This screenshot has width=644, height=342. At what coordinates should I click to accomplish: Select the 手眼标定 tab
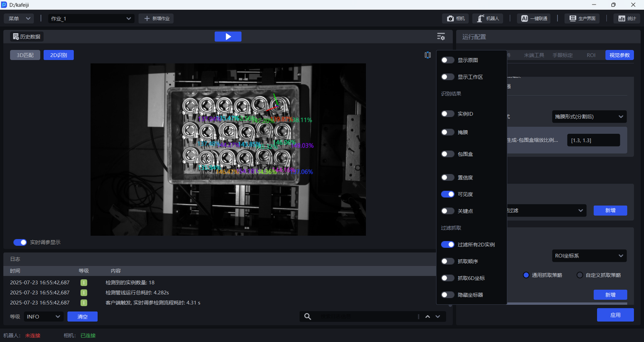coord(562,55)
